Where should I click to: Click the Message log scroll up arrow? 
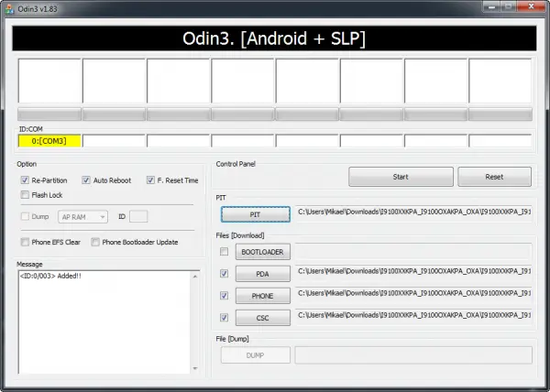195,277
